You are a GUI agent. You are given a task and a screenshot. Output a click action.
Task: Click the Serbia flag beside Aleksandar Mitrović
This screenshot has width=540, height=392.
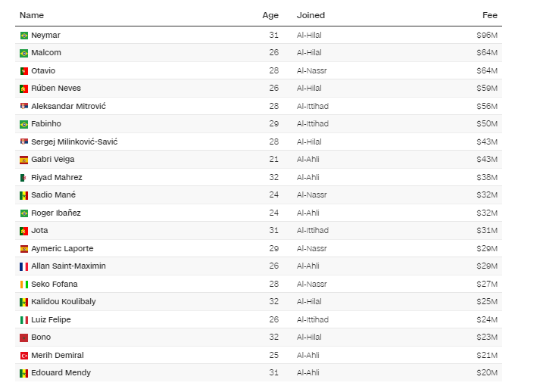tap(23, 106)
